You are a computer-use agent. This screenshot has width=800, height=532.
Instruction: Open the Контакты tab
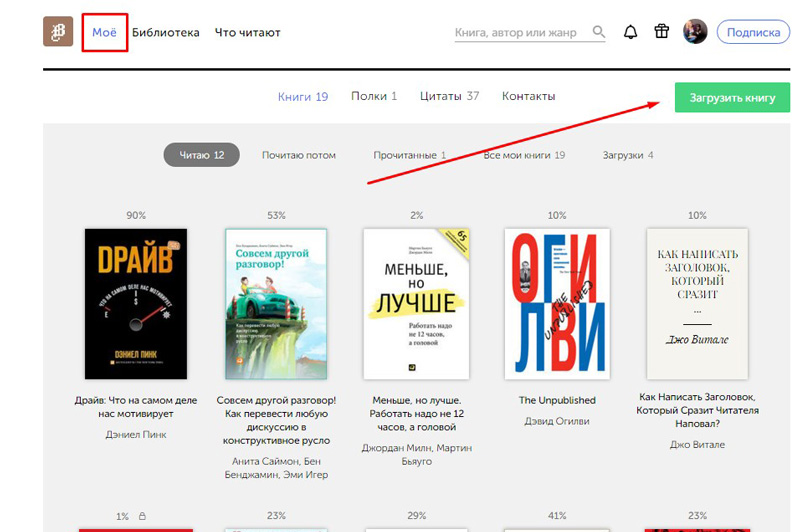(x=528, y=96)
